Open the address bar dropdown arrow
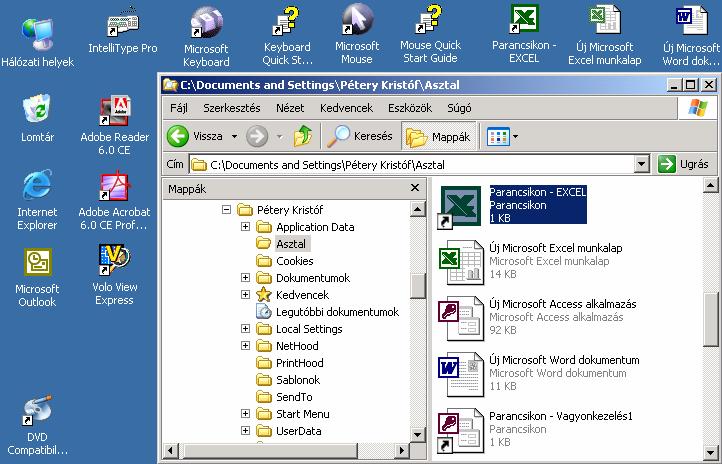 (x=641, y=164)
